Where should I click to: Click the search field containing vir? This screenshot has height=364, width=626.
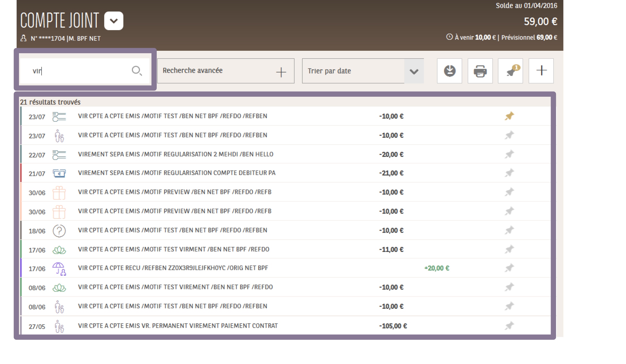(78, 71)
